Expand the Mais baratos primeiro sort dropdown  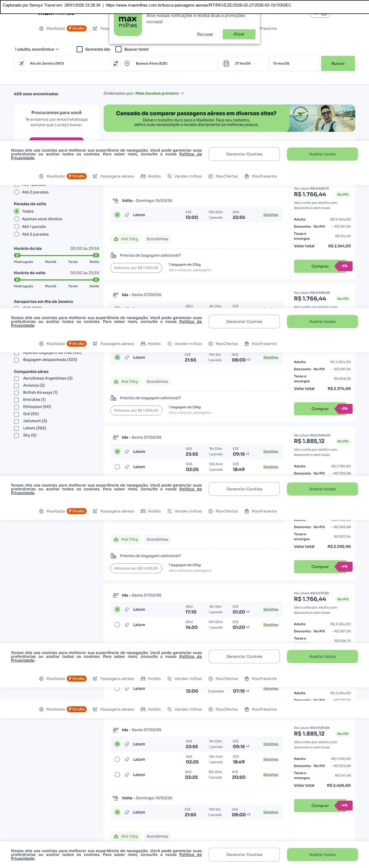point(159,93)
